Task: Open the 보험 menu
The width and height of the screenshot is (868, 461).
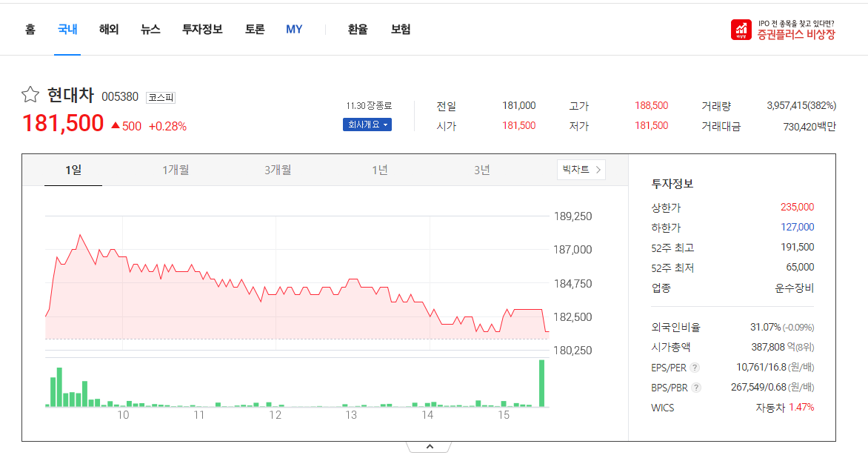Action: point(401,30)
